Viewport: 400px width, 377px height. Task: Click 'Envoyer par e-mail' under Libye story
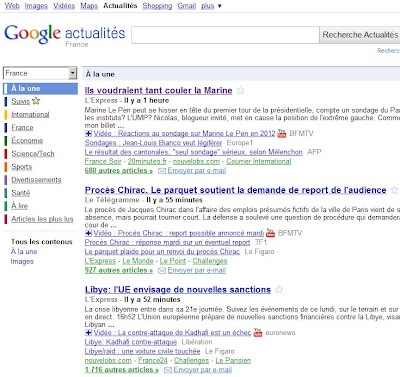[203, 370]
